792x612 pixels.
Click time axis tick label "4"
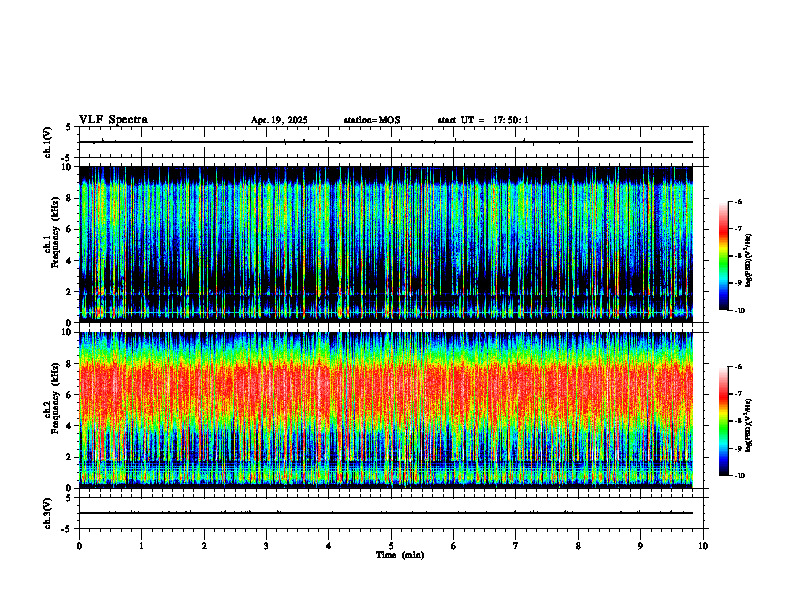[x=329, y=546]
